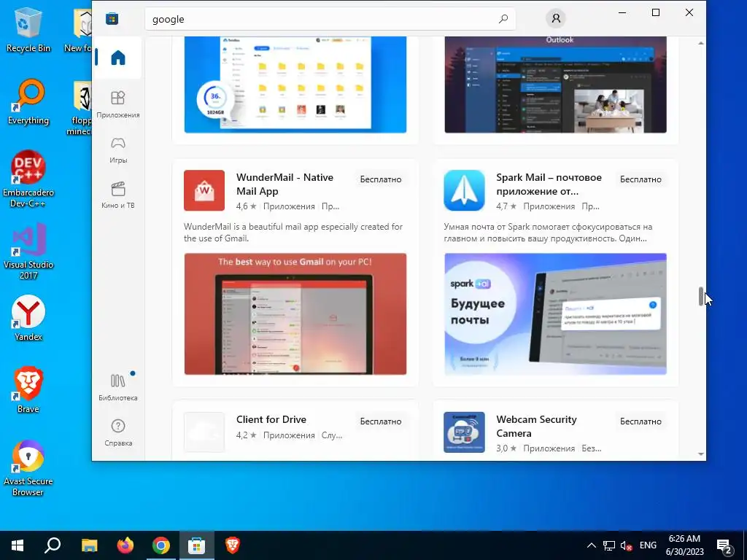The width and height of the screenshot is (747, 560).
Task: Select the Everything desktop shortcut
Action: coord(28,102)
